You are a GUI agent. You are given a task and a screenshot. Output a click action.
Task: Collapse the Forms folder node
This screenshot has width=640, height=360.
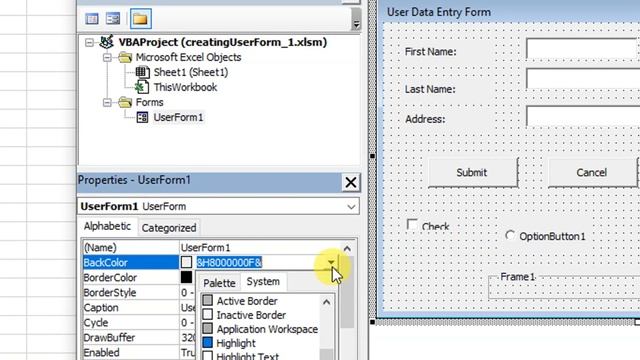107,102
